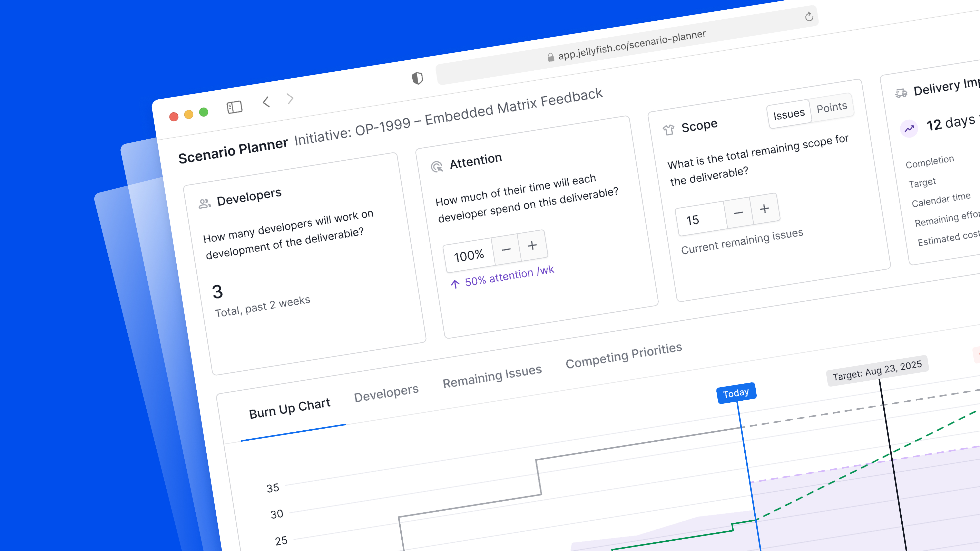Open the Developers chart tab
This screenshot has height=551, width=980.
click(386, 393)
